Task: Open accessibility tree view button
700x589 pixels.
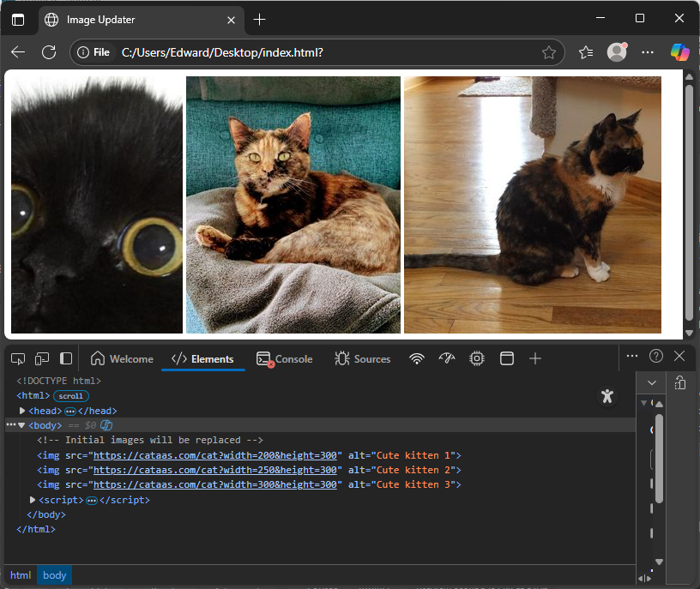Action: pos(607,396)
